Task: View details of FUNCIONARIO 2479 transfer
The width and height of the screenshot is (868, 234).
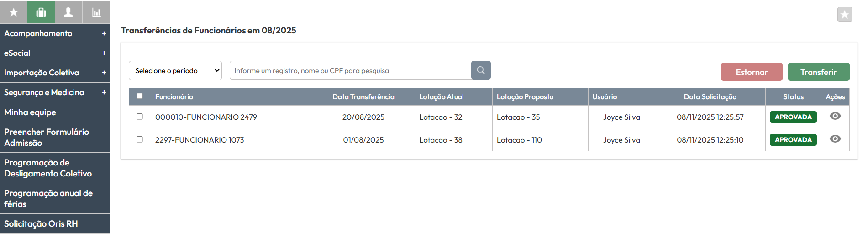Action: (x=835, y=116)
